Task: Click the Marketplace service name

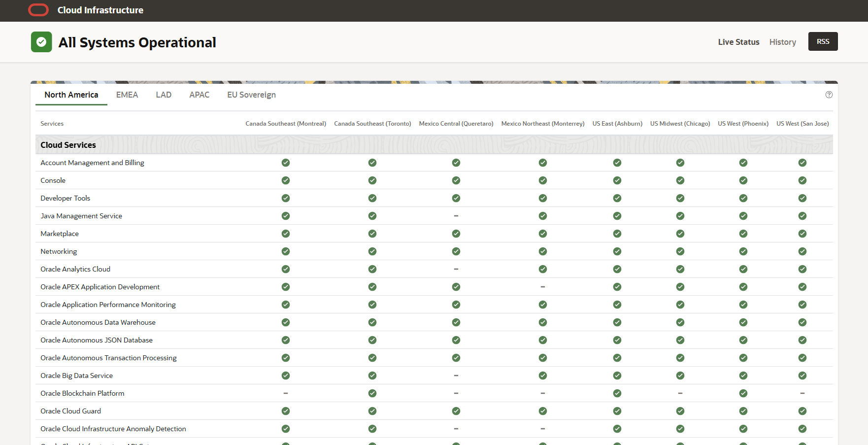Action: click(60, 234)
